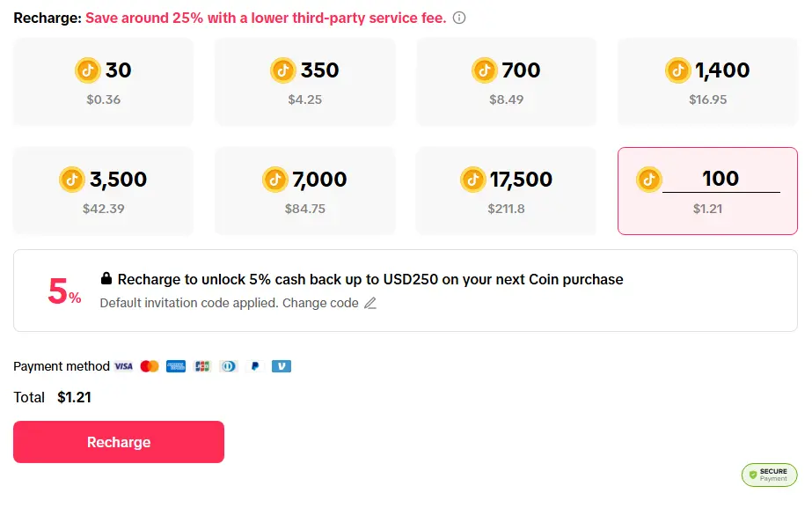Click the Diners Club payment icon
This screenshot has width=812, height=508.
229,366
